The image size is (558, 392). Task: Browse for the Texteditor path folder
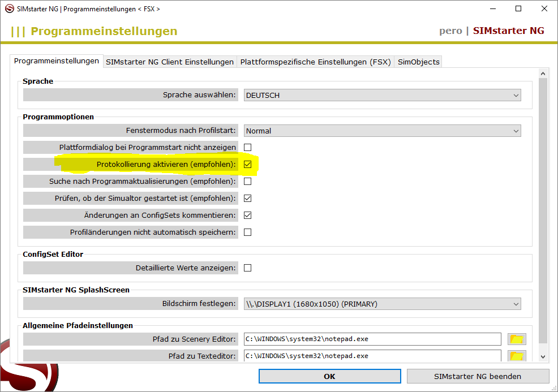point(517,356)
